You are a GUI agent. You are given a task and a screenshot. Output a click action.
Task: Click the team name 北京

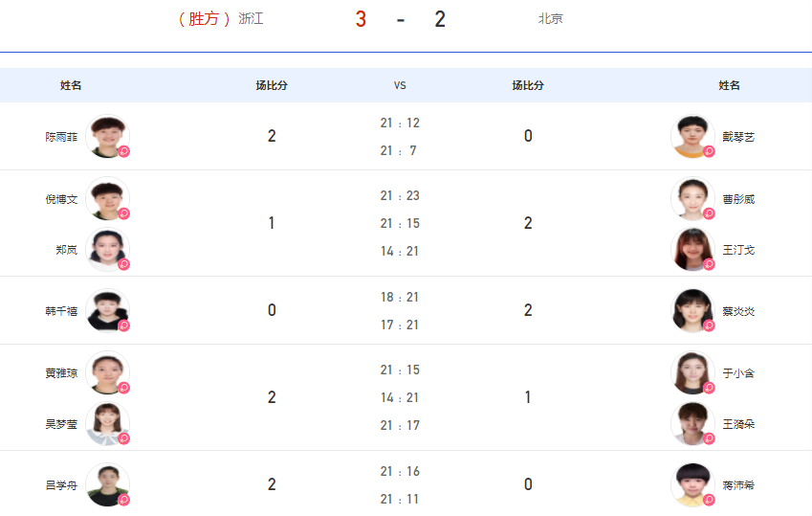coord(551,19)
